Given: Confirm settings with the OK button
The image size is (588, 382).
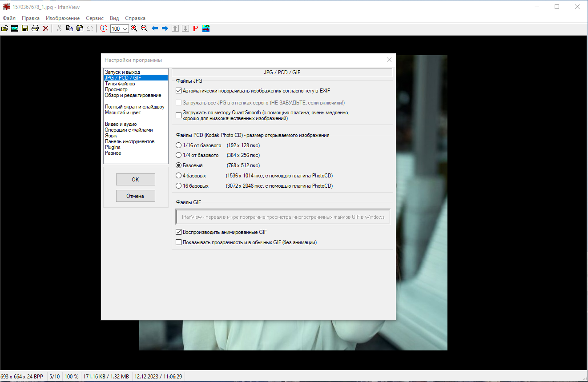Looking at the screenshot, I should click(x=136, y=179).
